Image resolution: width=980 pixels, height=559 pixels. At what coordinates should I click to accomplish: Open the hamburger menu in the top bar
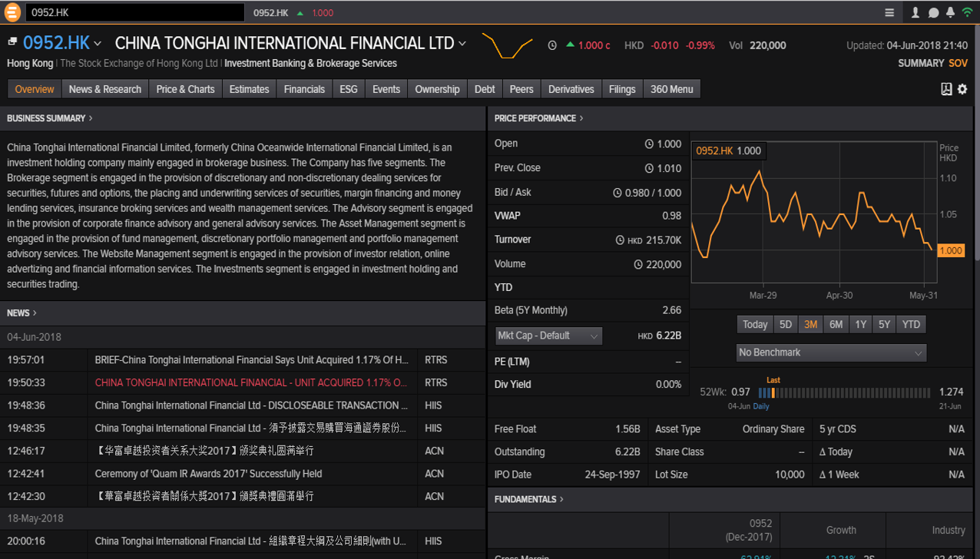[889, 13]
